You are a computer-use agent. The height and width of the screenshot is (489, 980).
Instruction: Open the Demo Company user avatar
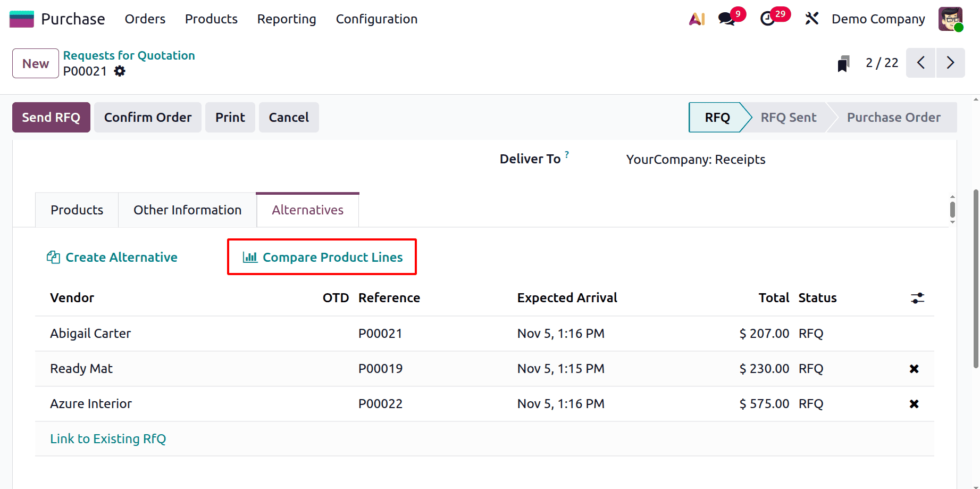[951, 19]
